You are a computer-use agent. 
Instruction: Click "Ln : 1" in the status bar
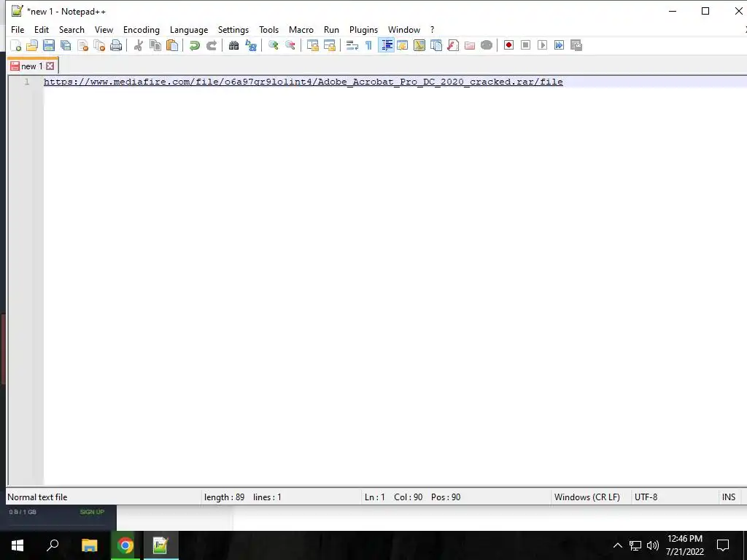(x=374, y=497)
